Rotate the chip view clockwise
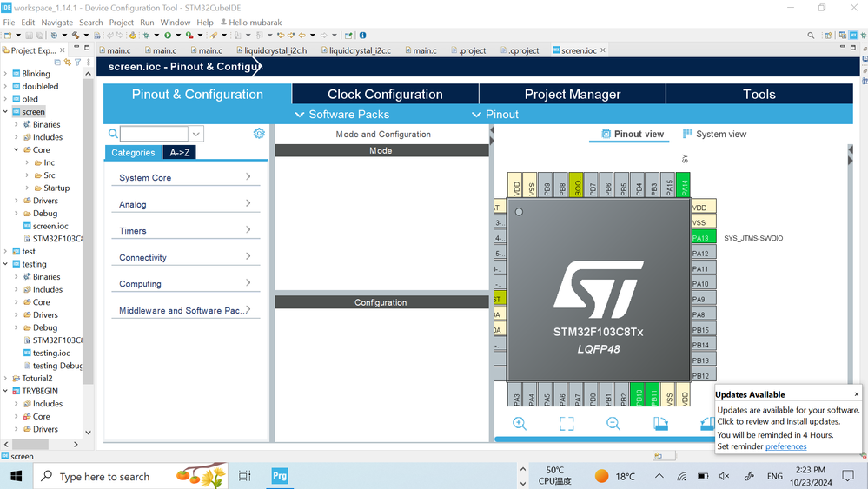The width and height of the screenshot is (868, 489). [x=660, y=424]
